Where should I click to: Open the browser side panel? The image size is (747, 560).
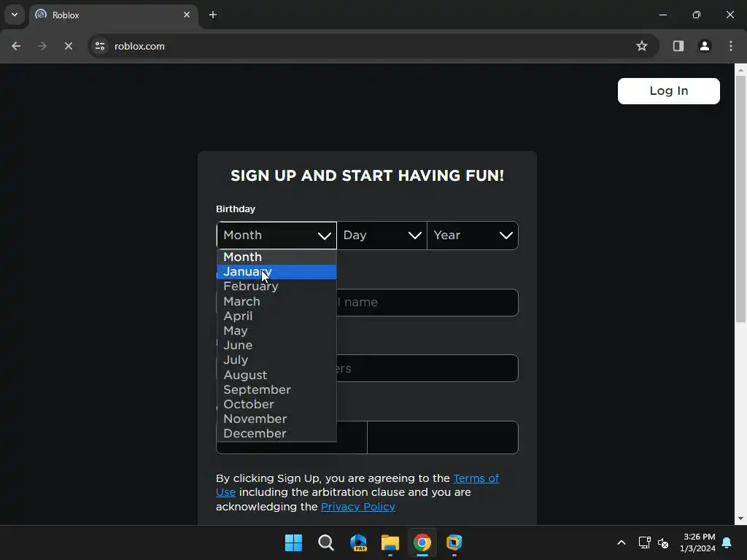678,46
